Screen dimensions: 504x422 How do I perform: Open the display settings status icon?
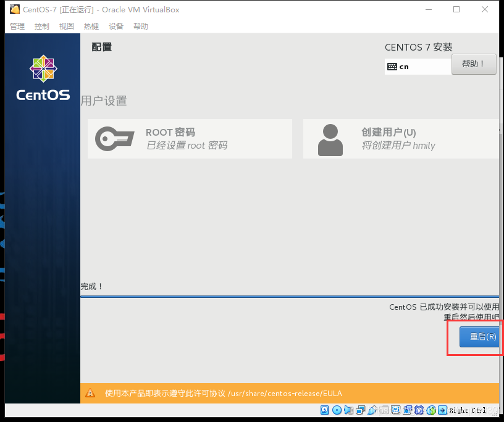pos(395,410)
